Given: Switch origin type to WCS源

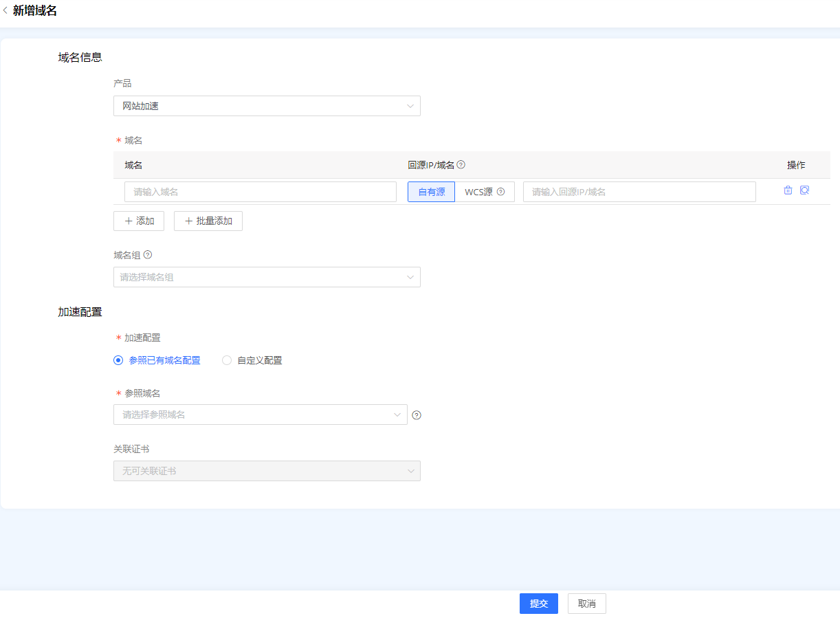Looking at the screenshot, I should tap(478, 192).
